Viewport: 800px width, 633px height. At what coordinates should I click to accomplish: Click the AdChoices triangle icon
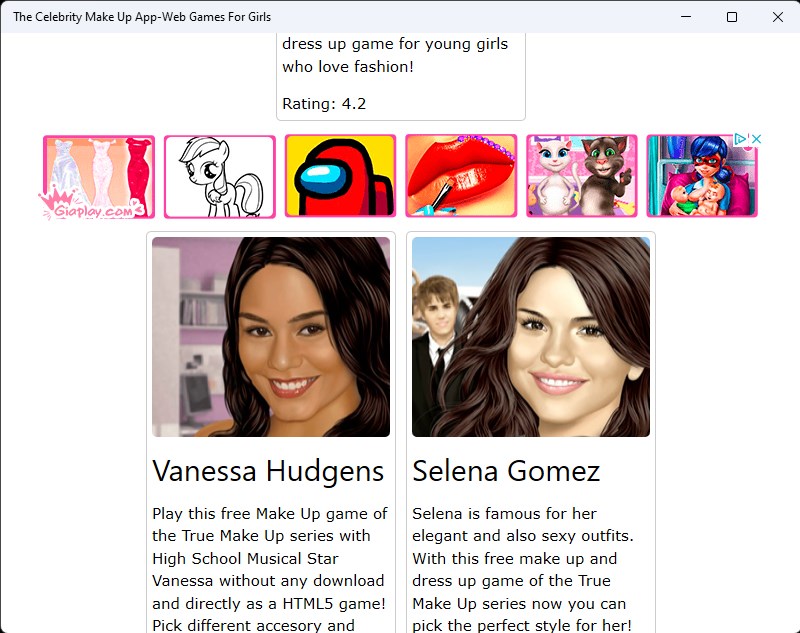740,139
